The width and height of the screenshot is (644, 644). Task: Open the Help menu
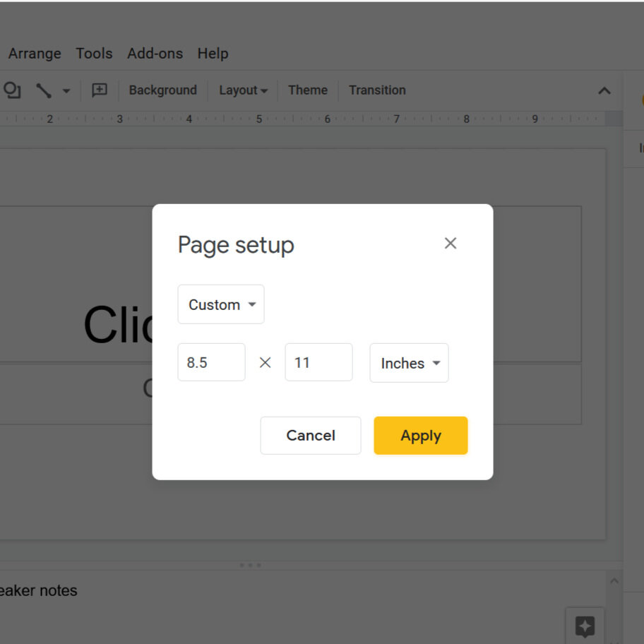213,54
